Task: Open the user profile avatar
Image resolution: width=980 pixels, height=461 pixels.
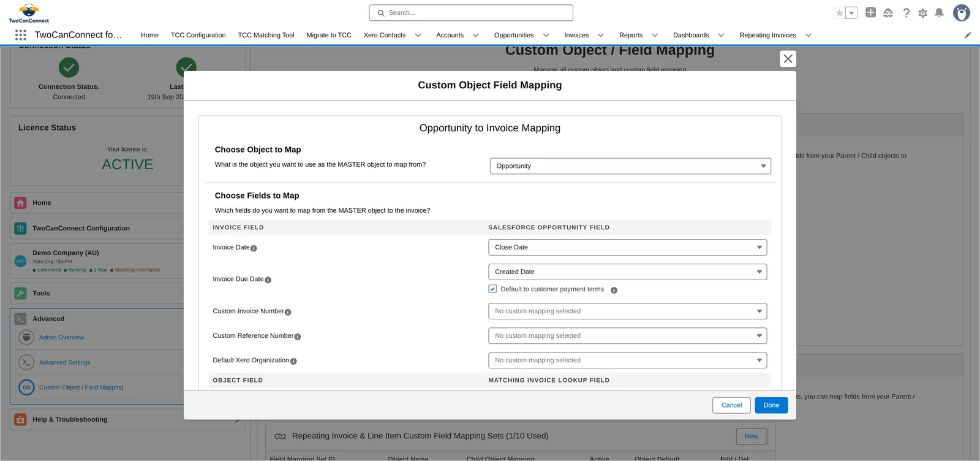Action: tap(962, 13)
